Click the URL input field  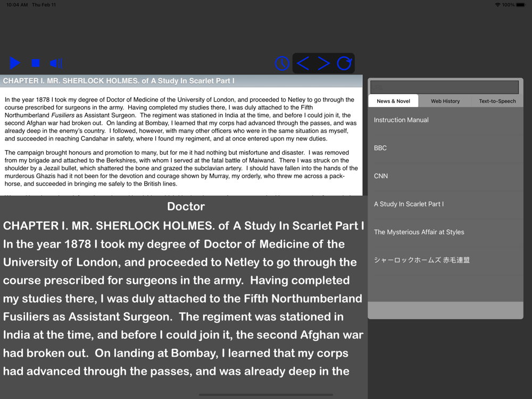tap(444, 87)
